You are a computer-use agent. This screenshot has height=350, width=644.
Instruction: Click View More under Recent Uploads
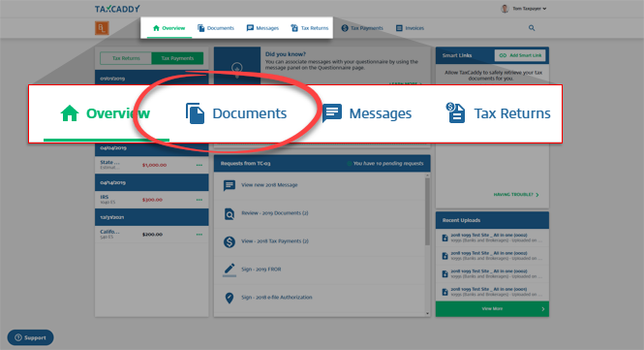coord(492,309)
